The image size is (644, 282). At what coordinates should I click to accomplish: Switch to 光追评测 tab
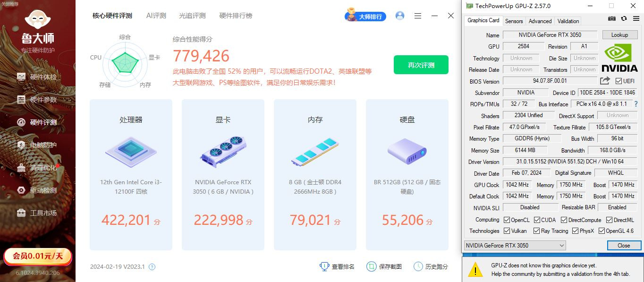[x=192, y=16]
